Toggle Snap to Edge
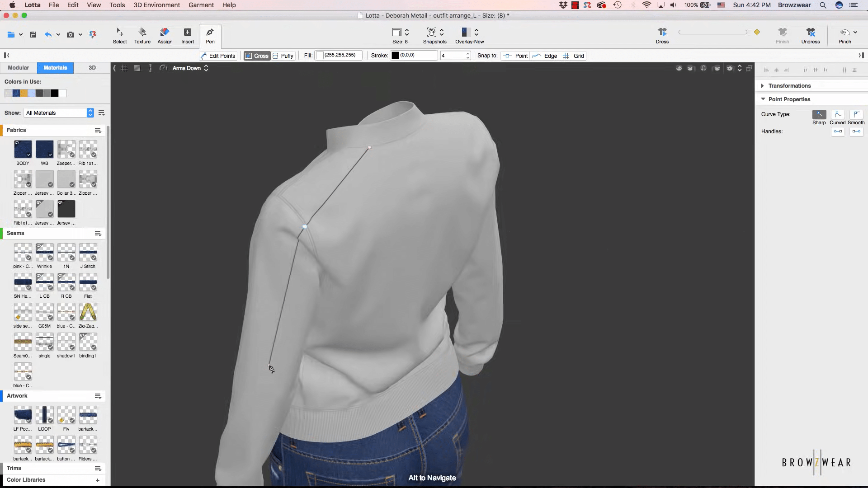868x488 pixels. [x=545, y=56]
